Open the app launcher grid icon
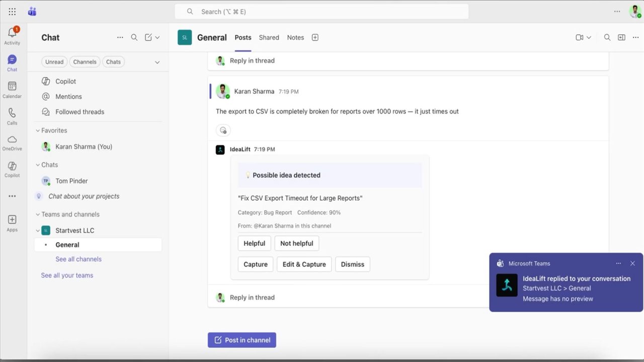Image resolution: width=644 pixels, height=362 pixels. (12, 12)
